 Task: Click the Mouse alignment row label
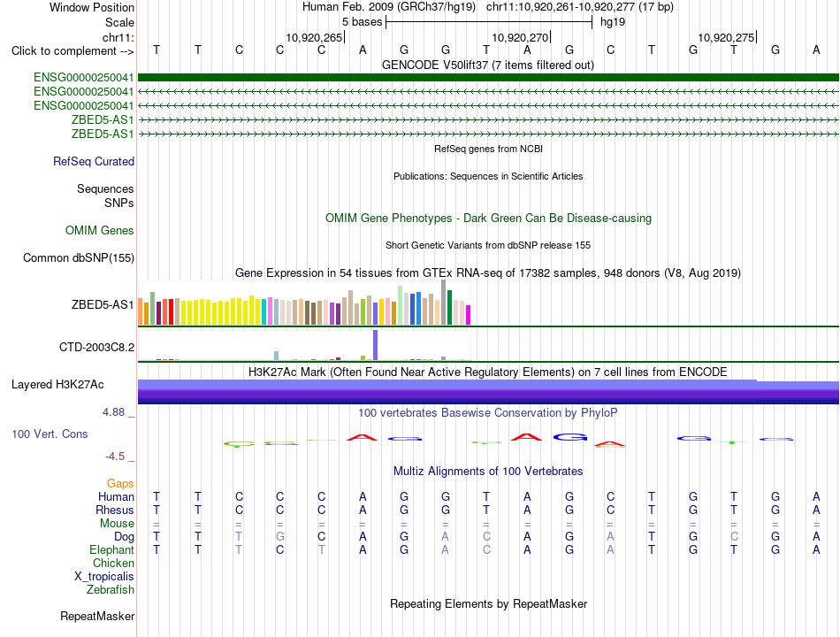pos(117,524)
